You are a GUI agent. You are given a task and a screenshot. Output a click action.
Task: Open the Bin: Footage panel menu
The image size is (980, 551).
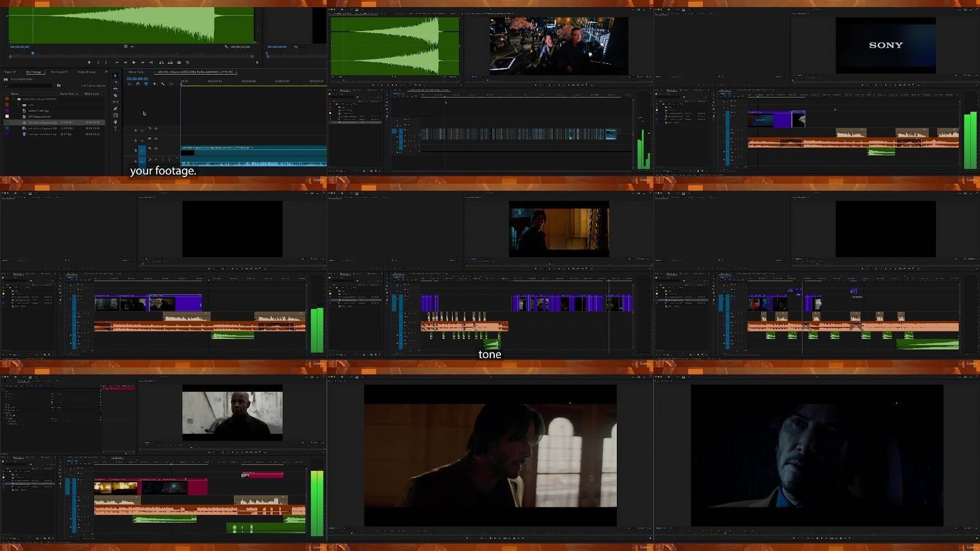pos(45,72)
